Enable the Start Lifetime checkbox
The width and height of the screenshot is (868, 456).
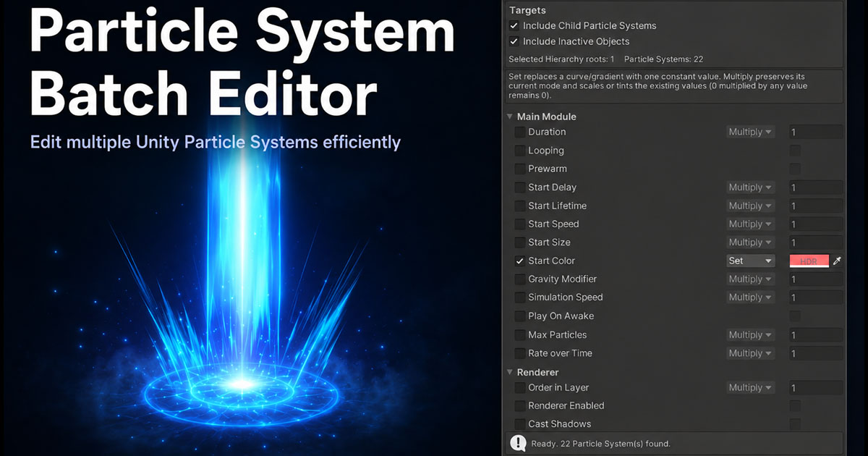tap(520, 206)
